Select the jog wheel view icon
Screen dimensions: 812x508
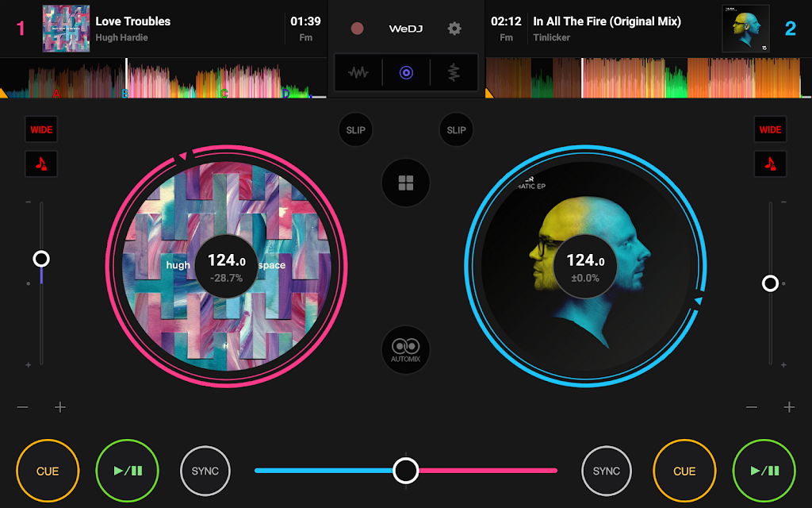point(406,73)
